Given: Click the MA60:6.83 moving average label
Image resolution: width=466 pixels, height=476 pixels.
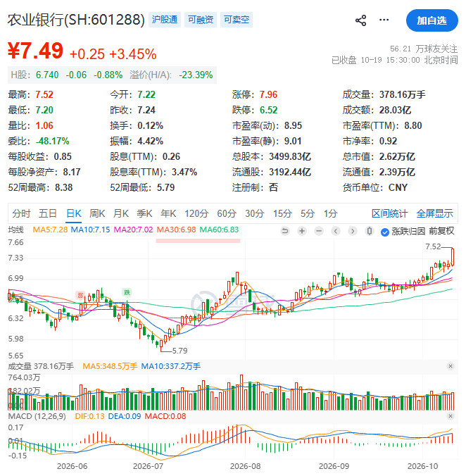Looking at the screenshot, I should click(219, 230).
